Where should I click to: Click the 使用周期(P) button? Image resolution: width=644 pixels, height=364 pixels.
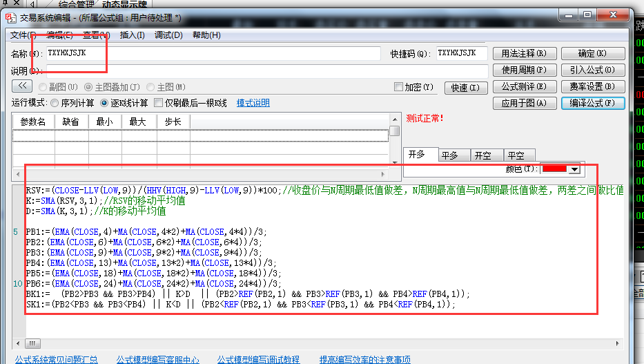coord(525,70)
